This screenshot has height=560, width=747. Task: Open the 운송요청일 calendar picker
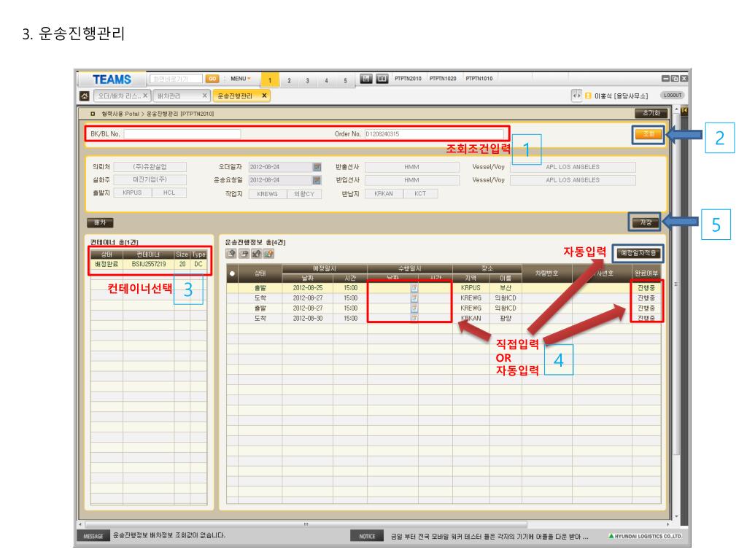[317, 181]
